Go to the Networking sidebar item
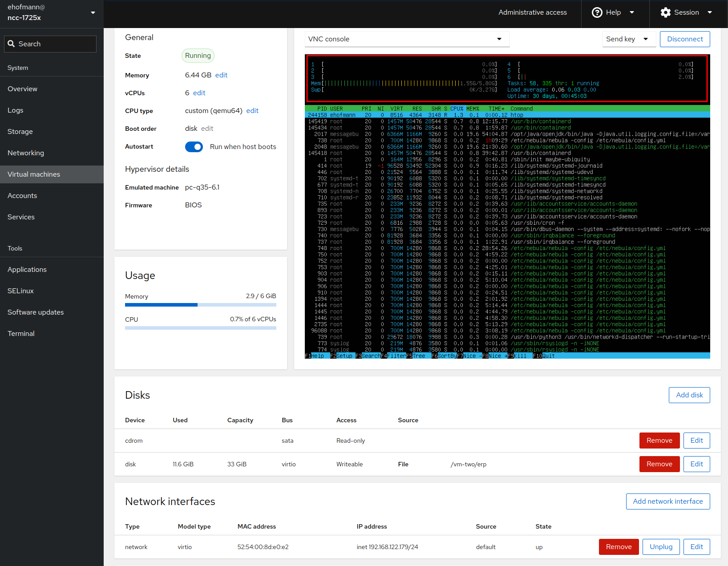Screen dimensions: 728x566 coord(26,153)
